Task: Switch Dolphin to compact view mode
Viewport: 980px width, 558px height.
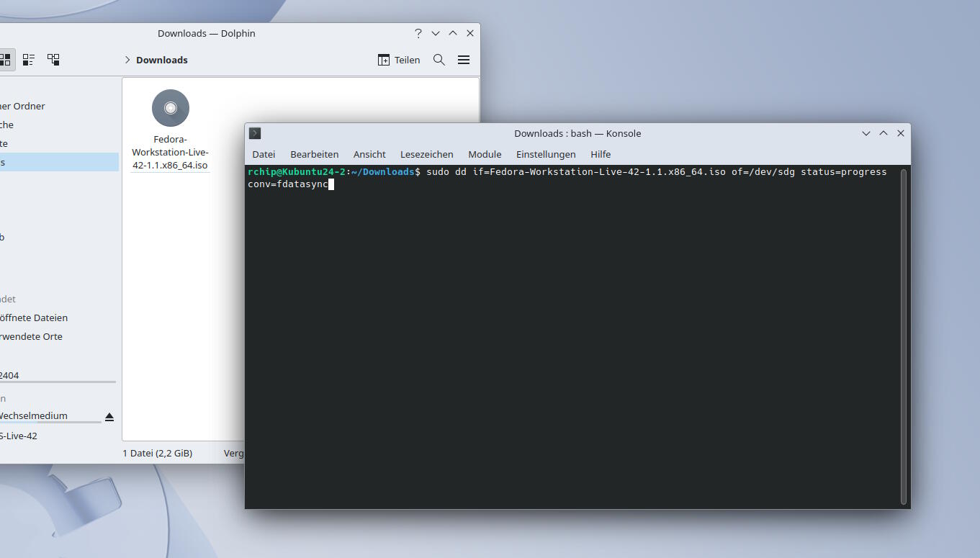Action: [29, 60]
